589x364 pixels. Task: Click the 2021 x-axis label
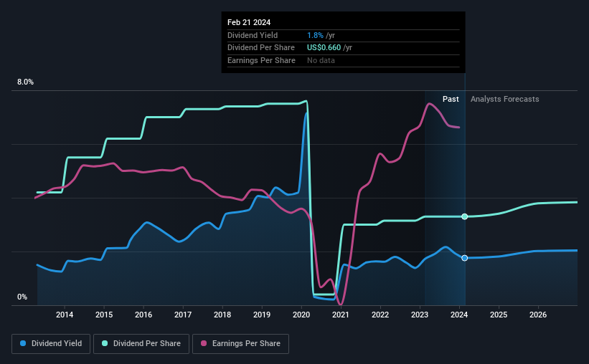point(341,315)
